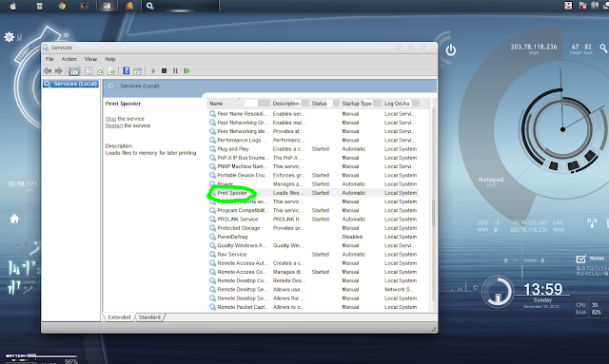
Task: Toggle the Show/Hide Console Tree toolbar icon
Action: click(x=74, y=70)
